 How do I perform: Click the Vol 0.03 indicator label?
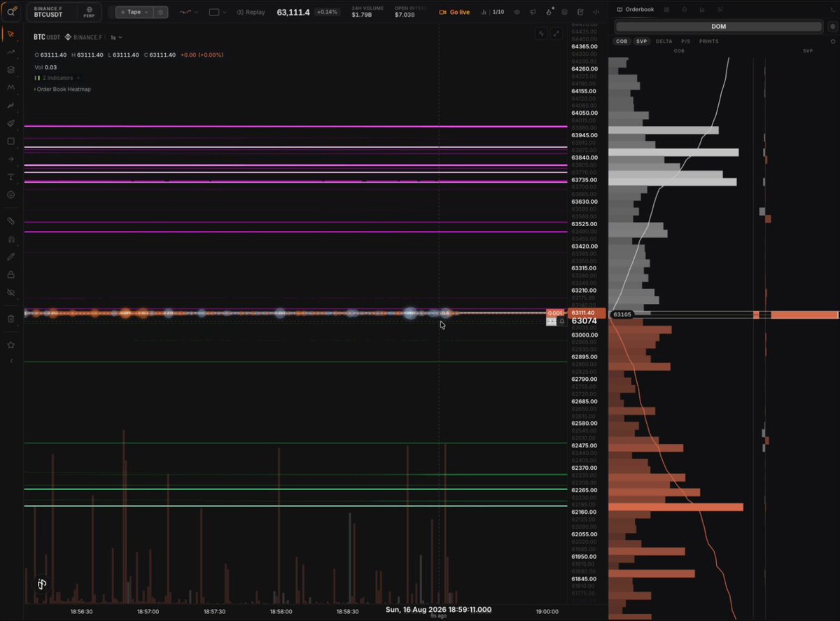click(x=46, y=67)
